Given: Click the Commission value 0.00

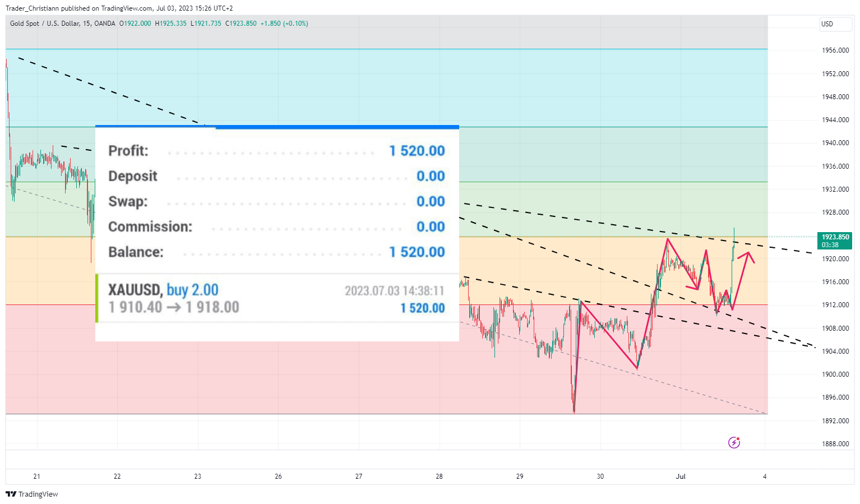Looking at the screenshot, I should (x=431, y=226).
